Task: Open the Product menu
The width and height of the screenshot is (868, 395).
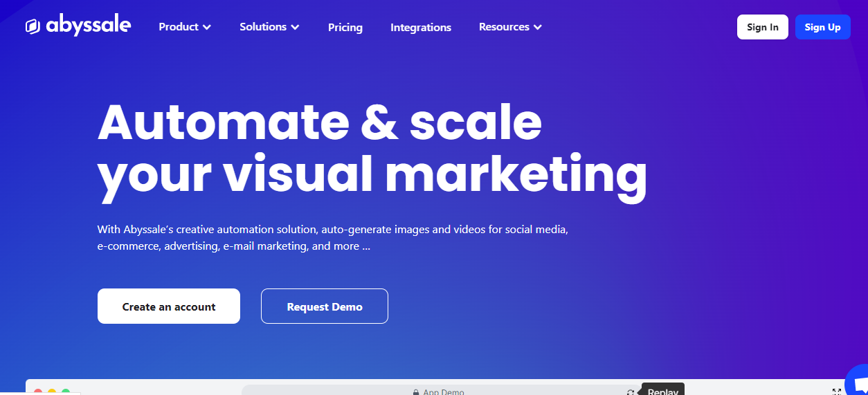Action: click(185, 27)
